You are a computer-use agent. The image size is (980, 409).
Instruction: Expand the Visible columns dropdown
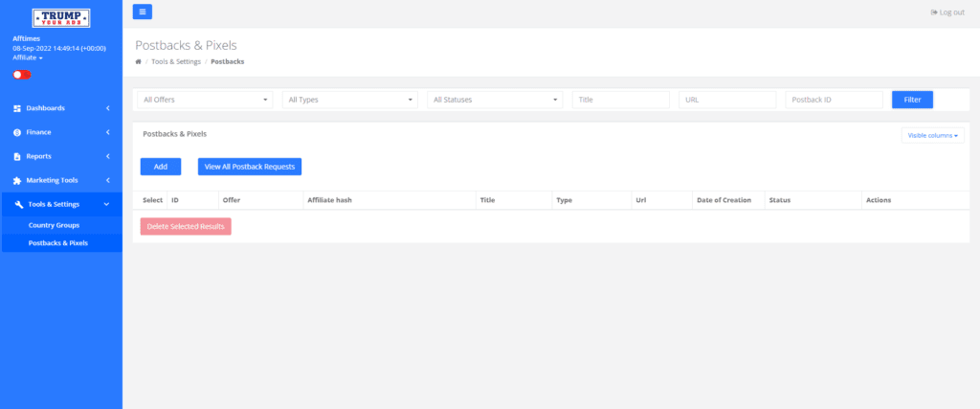click(x=932, y=135)
